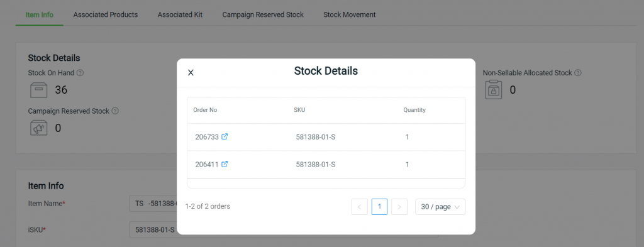644x247 pixels.
Task: Click the Campaign Reserved Stock megaphone icon
Action: tap(39, 128)
